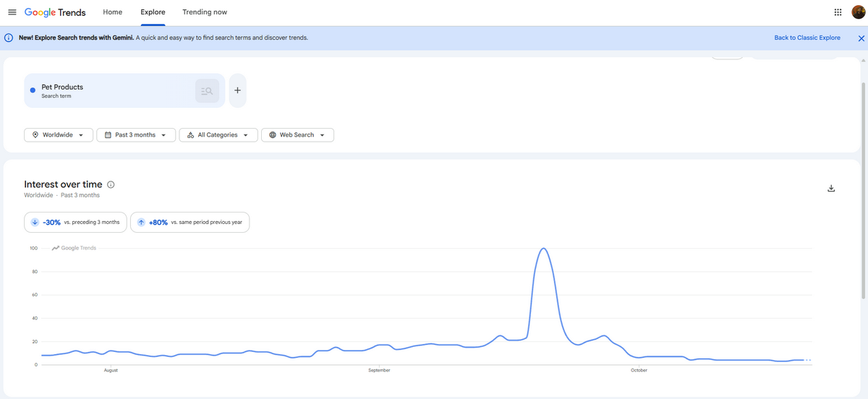Click the peak of the trend line
This screenshot has width=868, height=399.
point(543,249)
